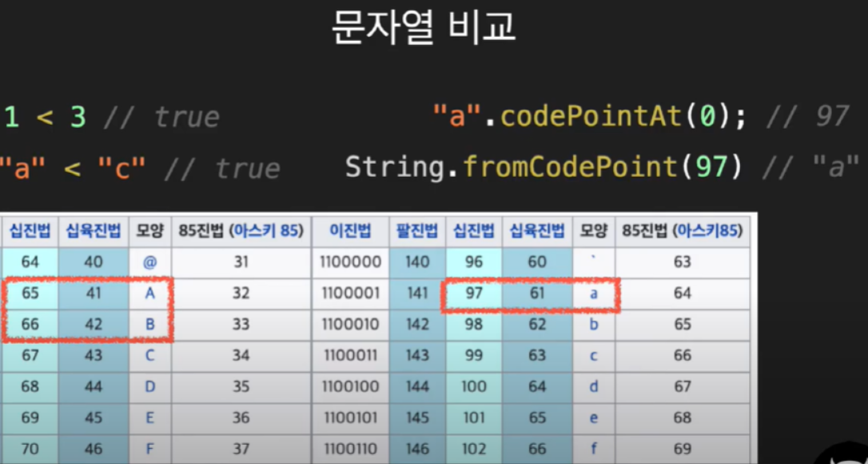Click the octal cell 141

coord(417,294)
